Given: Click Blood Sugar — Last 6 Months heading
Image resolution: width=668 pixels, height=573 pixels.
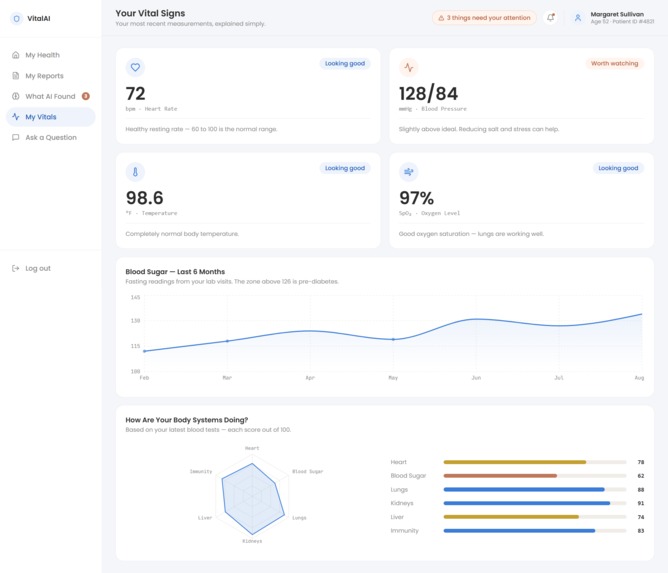Looking at the screenshot, I should coord(175,272).
